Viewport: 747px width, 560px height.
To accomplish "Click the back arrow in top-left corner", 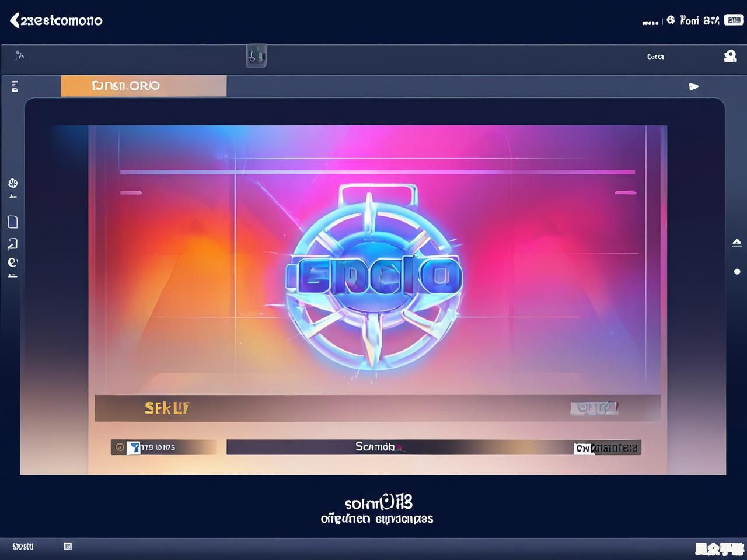I will [x=15, y=20].
